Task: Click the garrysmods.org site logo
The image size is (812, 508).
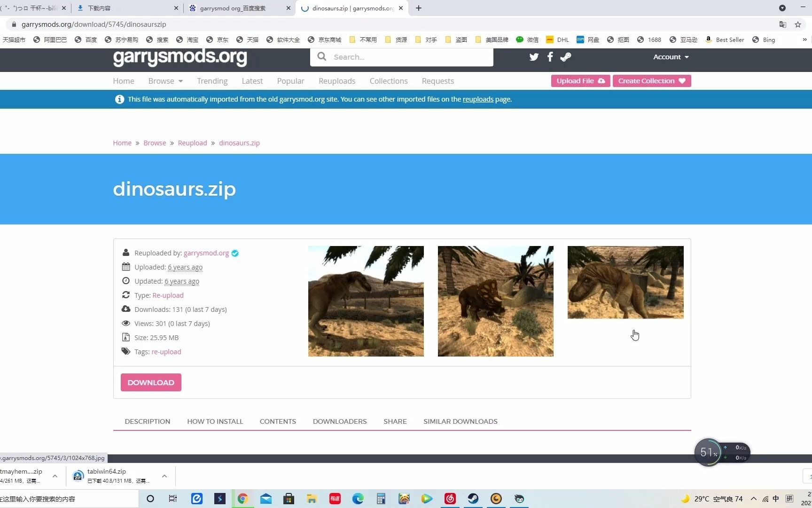Action: [180, 56]
